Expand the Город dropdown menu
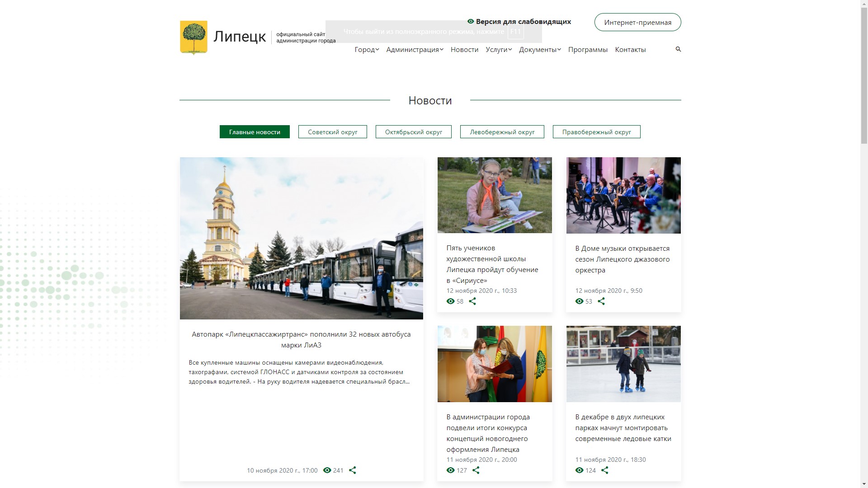Image resolution: width=868 pixels, height=488 pixels. click(x=367, y=50)
